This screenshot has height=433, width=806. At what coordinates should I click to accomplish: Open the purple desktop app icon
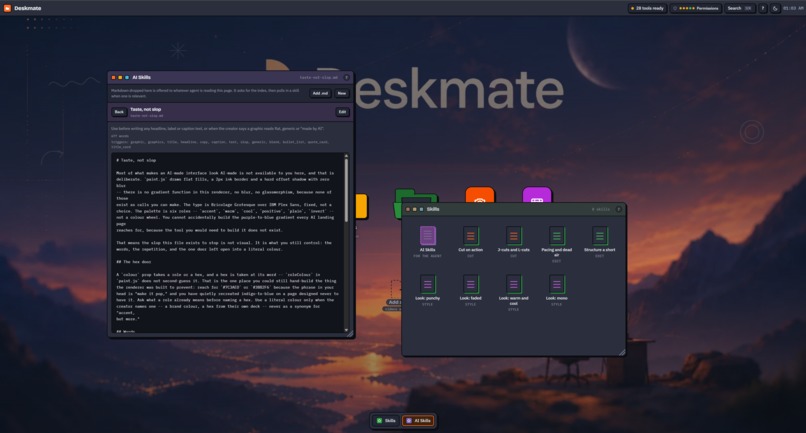tap(537, 196)
